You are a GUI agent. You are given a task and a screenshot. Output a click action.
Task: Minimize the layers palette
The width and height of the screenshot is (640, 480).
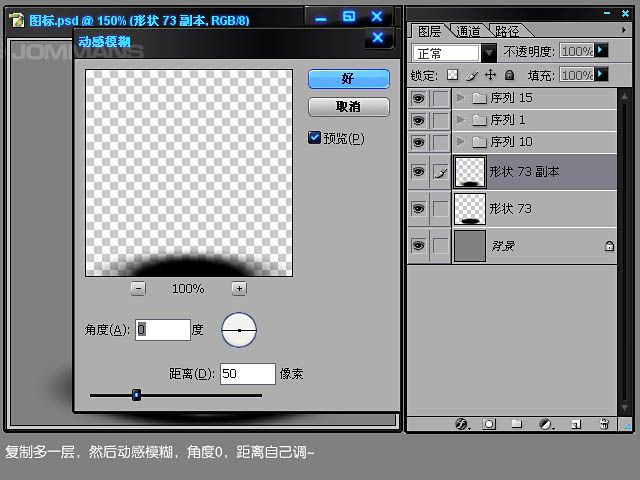607,13
